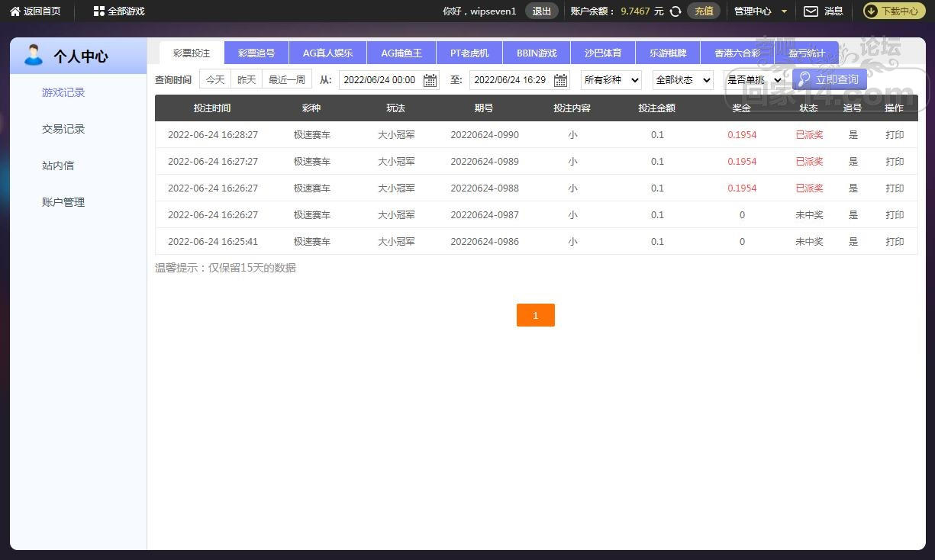Refresh the account balance with the refresh icon

click(x=675, y=11)
